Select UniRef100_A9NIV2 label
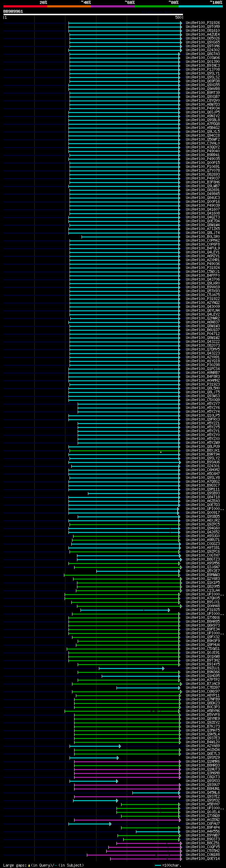 [203, 116]
